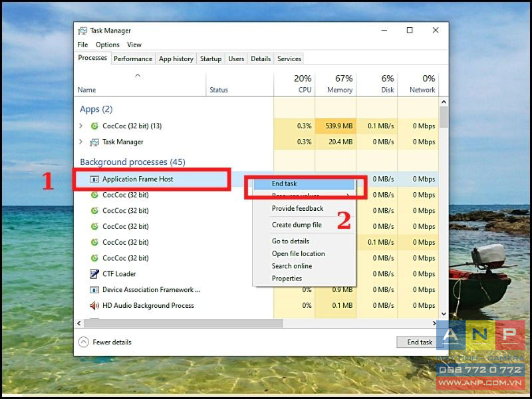The height and width of the screenshot is (399, 532).
Task: Click the HD Audio Background Process speaker icon
Action: click(94, 305)
